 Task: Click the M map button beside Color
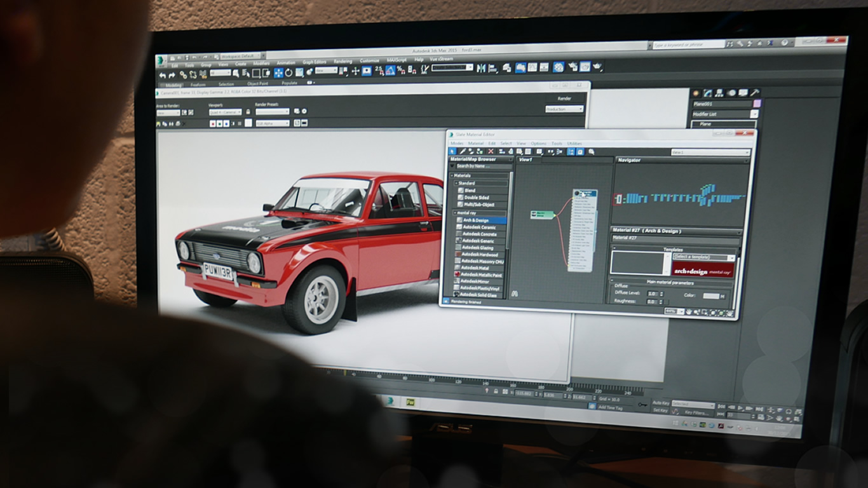point(722,297)
